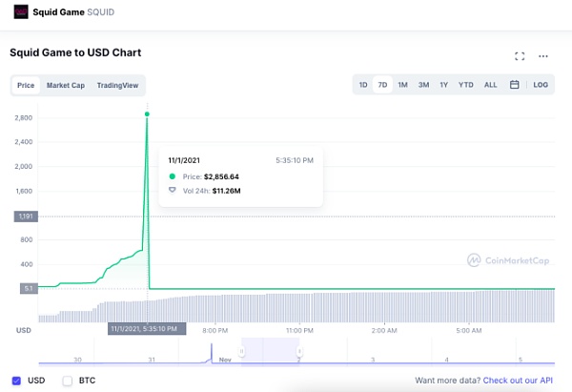Select the 1D time range
Image resolution: width=572 pixels, height=392 pixels.
363,85
